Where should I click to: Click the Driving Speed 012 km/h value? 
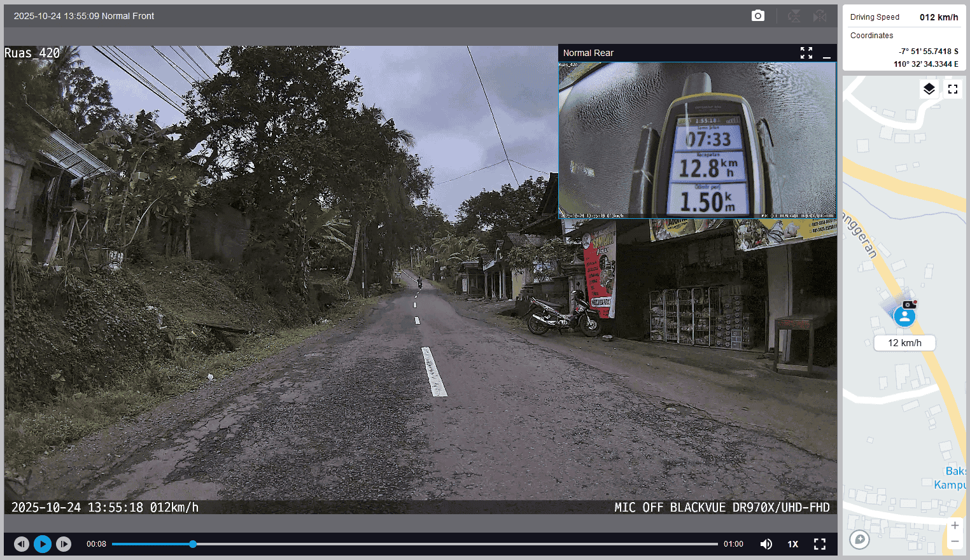click(939, 17)
